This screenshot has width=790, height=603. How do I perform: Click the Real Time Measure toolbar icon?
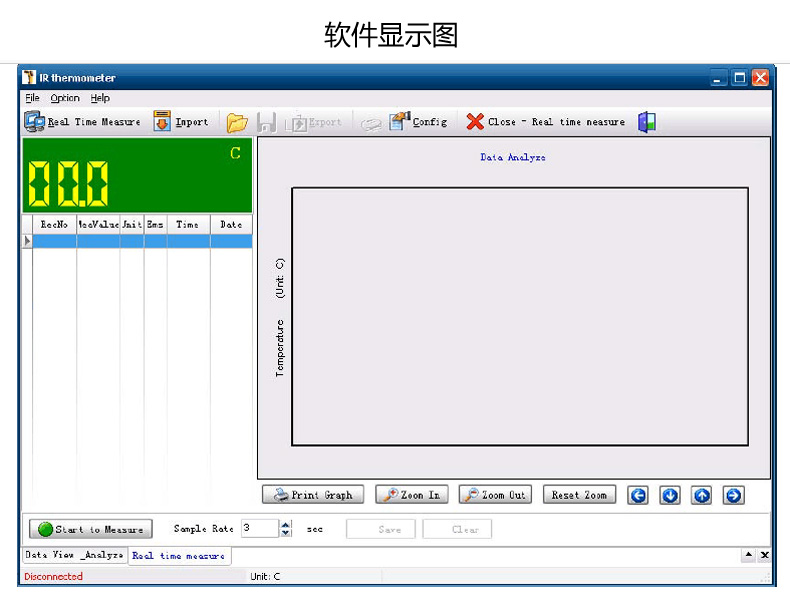[35, 121]
